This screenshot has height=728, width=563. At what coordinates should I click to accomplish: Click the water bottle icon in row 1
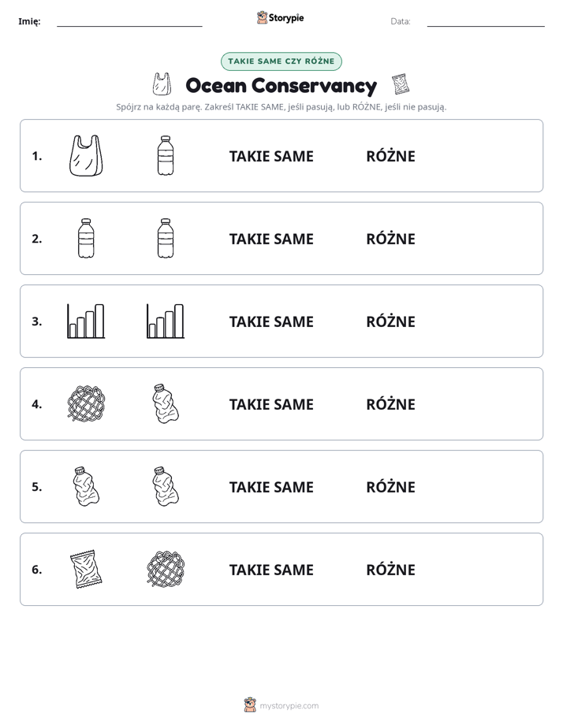[166, 155]
